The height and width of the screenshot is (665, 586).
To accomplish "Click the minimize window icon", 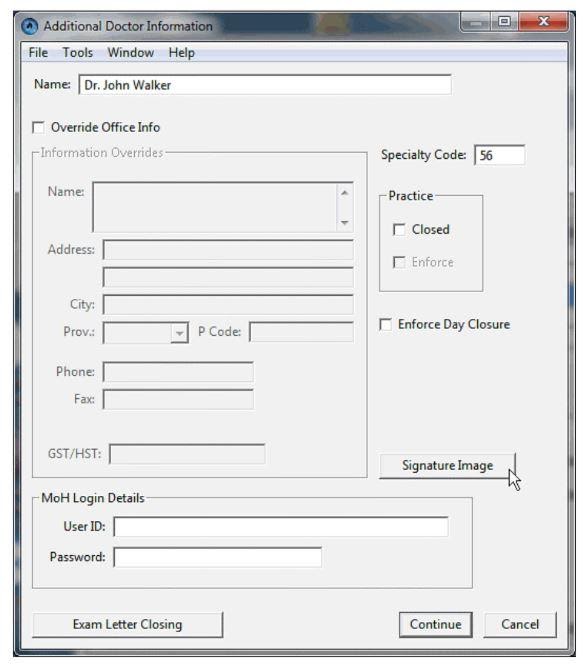I will (475, 22).
